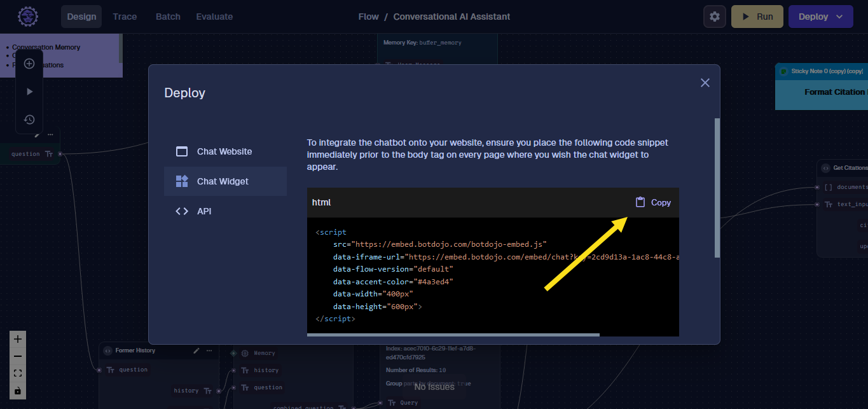The image size is (868, 409).
Task: Click the vertical scrollbar of Deploy dialog
Action: 717,188
